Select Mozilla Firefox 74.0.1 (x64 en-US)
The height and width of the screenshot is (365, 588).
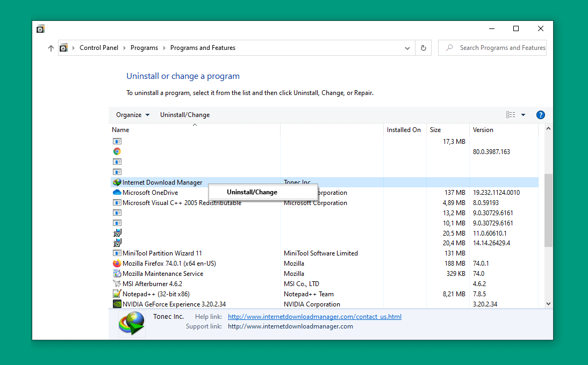click(x=169, y=263)
